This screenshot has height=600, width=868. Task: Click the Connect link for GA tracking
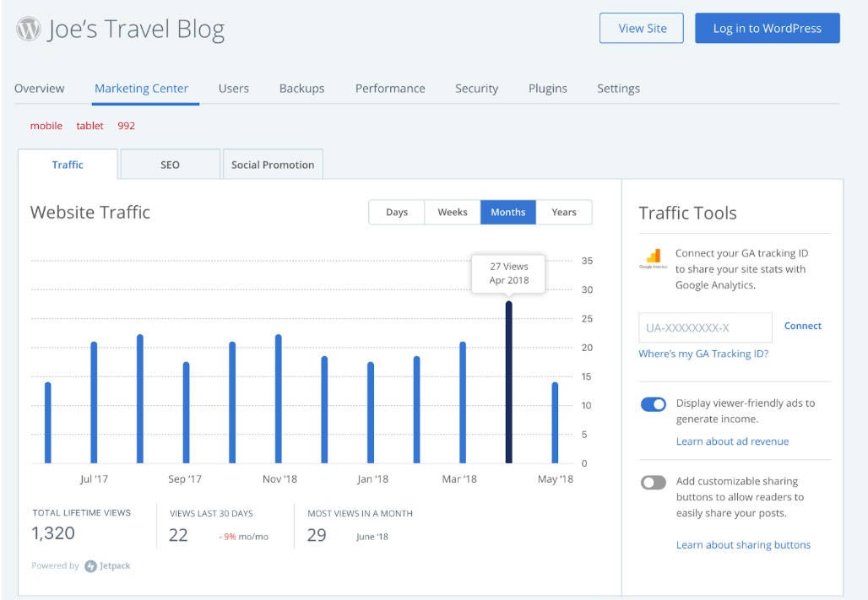pyautogui.click(x=802, y=326)
